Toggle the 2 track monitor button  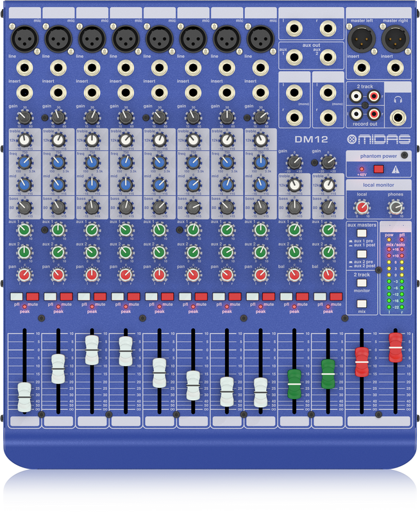[362, 283]
